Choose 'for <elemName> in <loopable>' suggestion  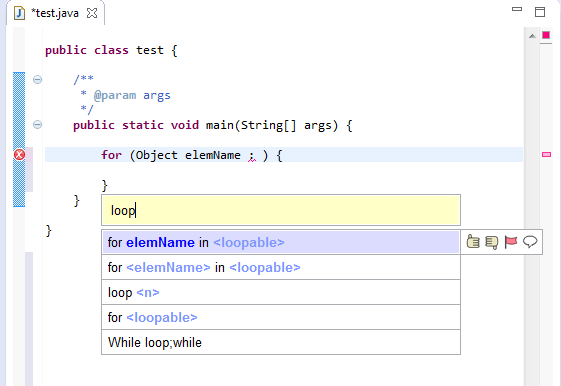point(280,267)
